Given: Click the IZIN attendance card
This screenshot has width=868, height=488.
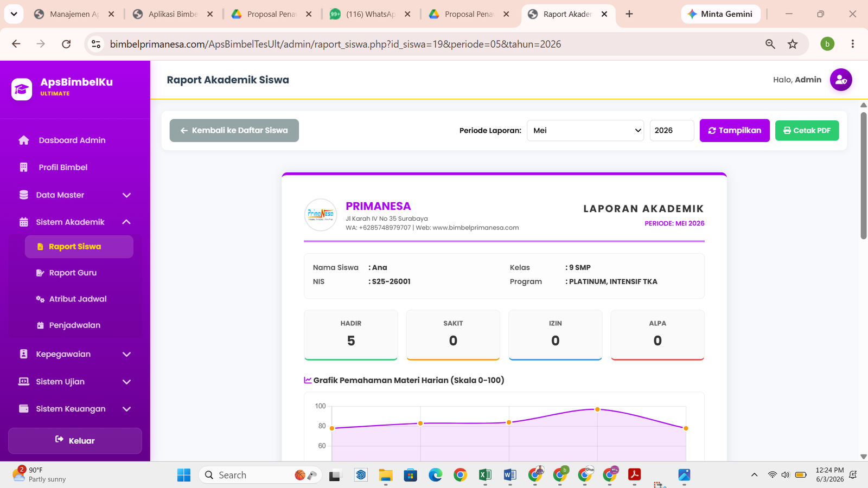Looking at the screenshot, I should [x=556, y=335].
